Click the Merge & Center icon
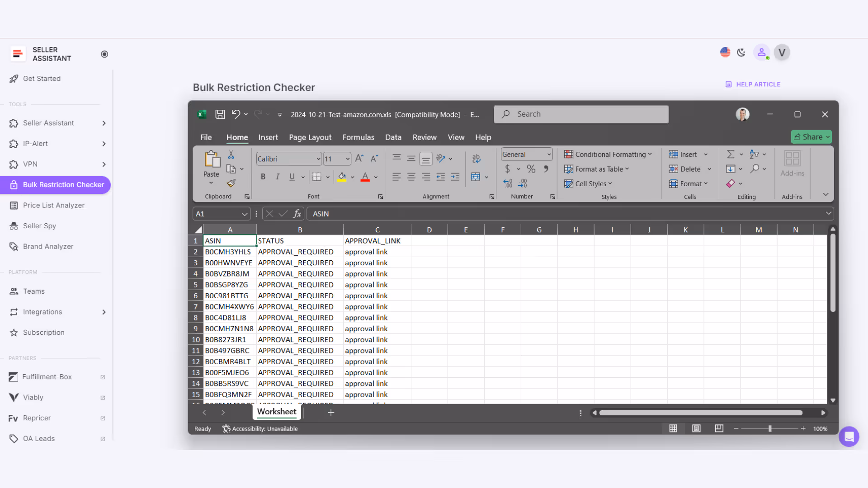868x488 pixels. click(476, 177)
